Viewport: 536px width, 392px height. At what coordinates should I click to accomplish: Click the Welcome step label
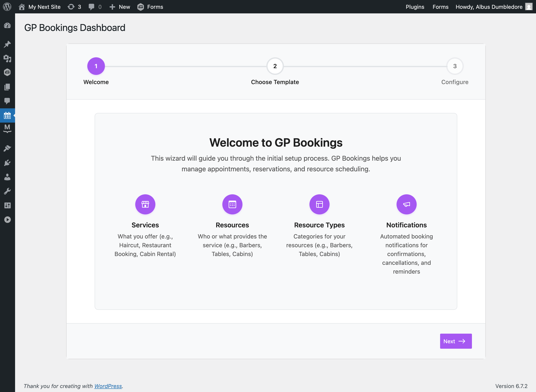point(96,82)
